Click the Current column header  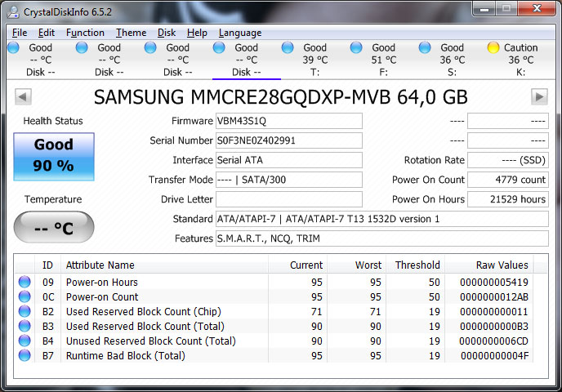coord(297,265)
